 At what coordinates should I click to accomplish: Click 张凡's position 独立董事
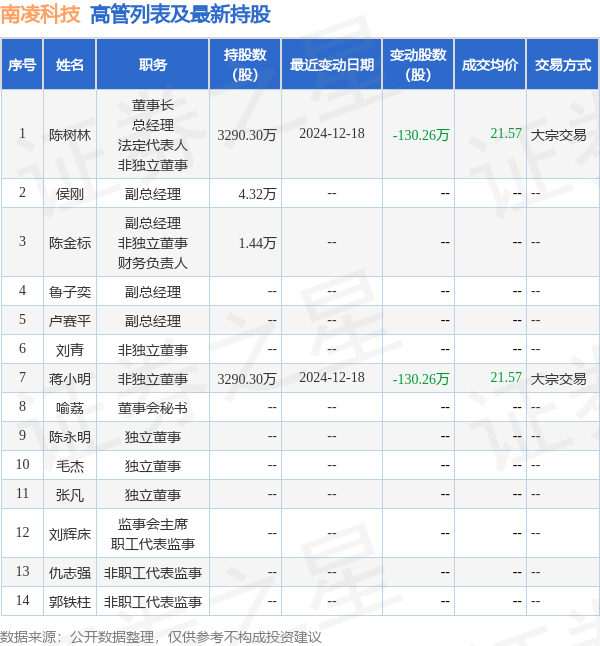coord(152,495)
